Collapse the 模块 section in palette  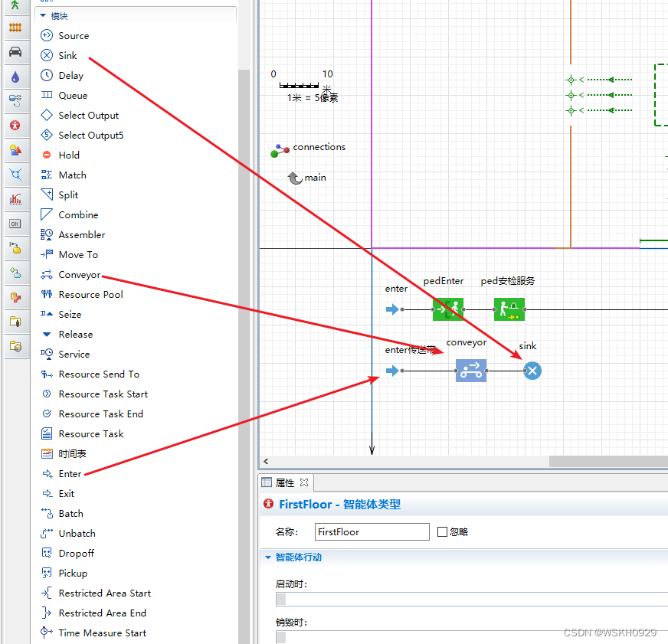coord(43,16)
